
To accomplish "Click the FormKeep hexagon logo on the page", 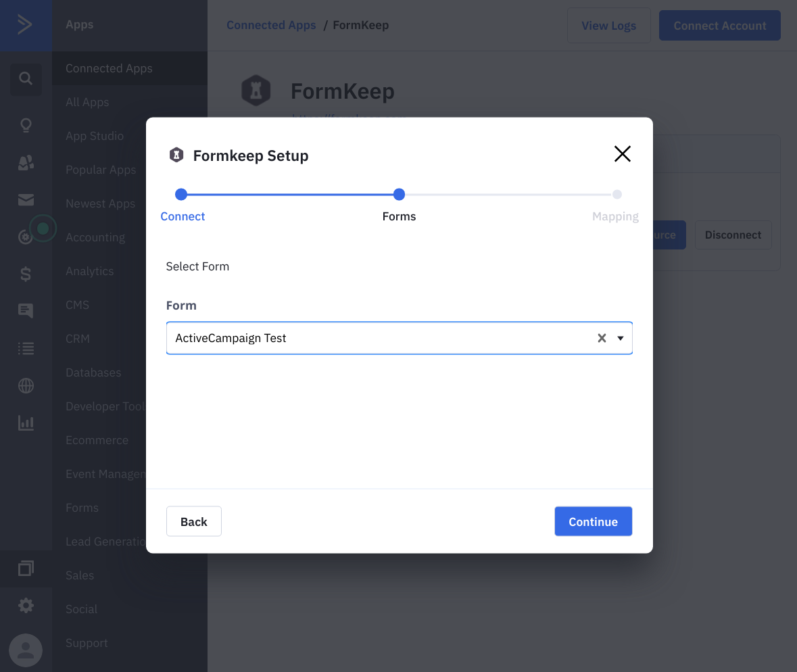I will [256, 91].
